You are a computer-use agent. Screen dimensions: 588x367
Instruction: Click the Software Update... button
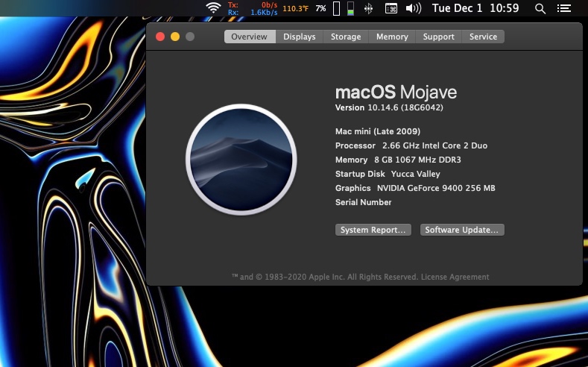pyautogui.click(x=462, y=230)
